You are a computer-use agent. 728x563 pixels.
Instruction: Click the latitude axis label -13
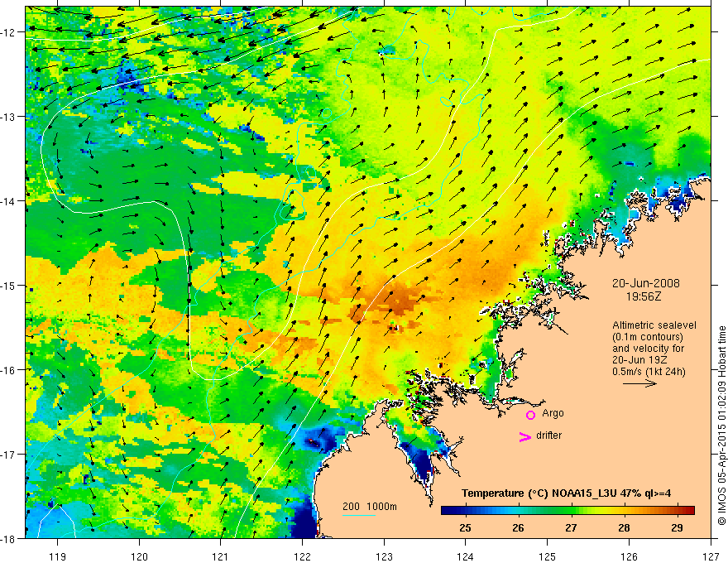(9, 117)
